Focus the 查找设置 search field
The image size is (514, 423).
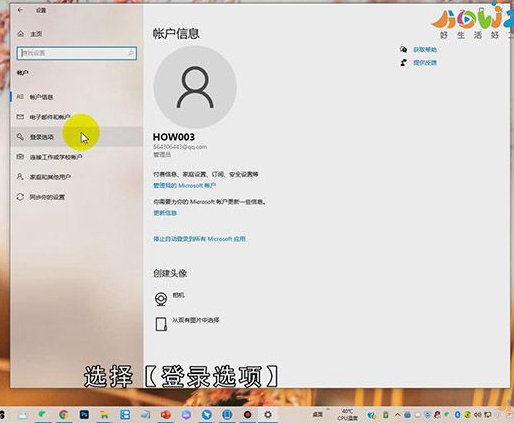point(77,53)
